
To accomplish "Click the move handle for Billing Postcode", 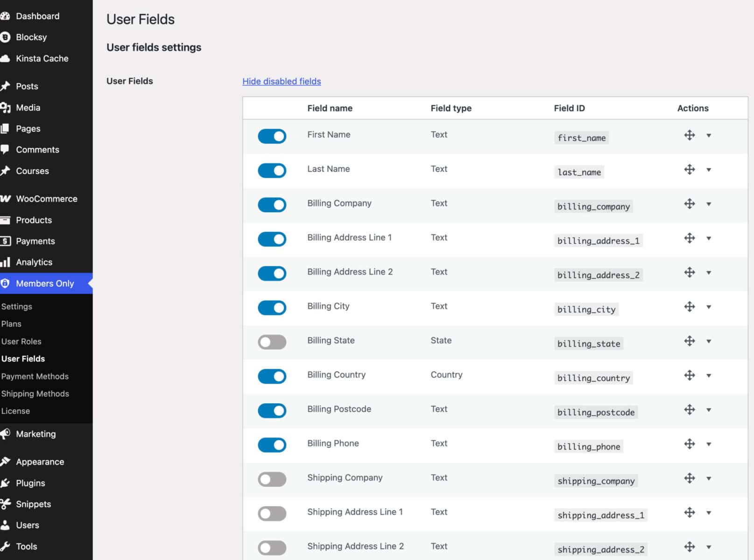I will click(689, 410).
